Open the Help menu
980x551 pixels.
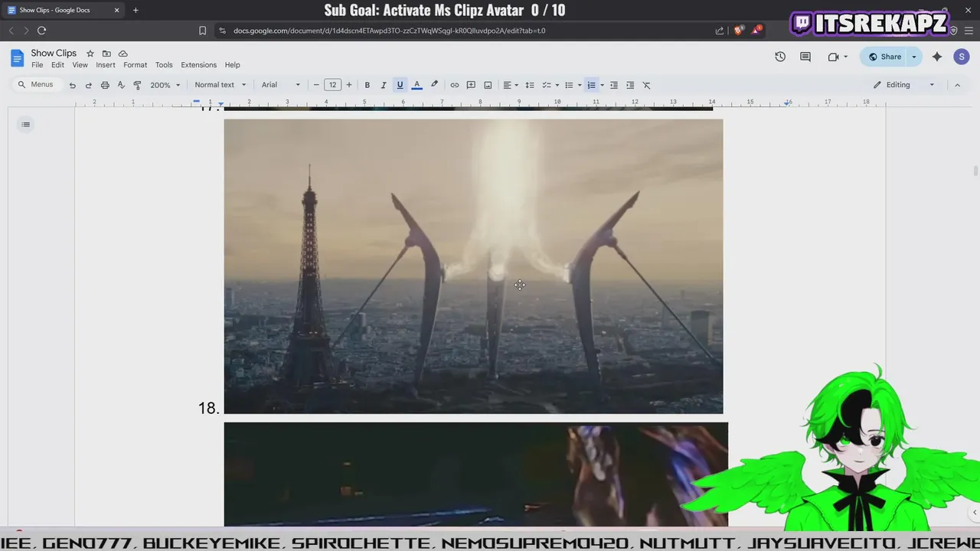coord(232,65)
